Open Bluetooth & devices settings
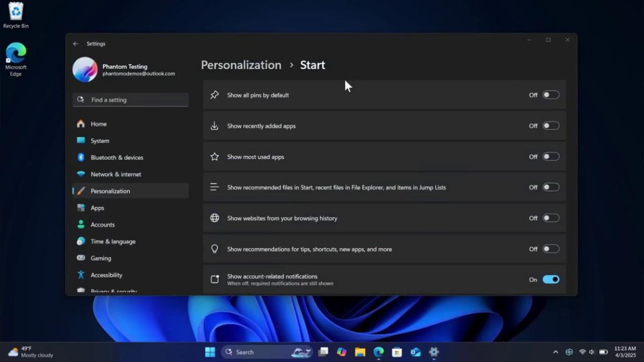 pos(116,157)
